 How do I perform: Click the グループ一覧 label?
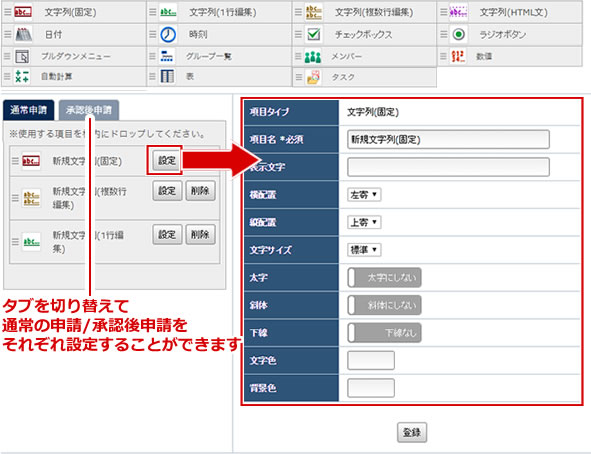[208, 57]
